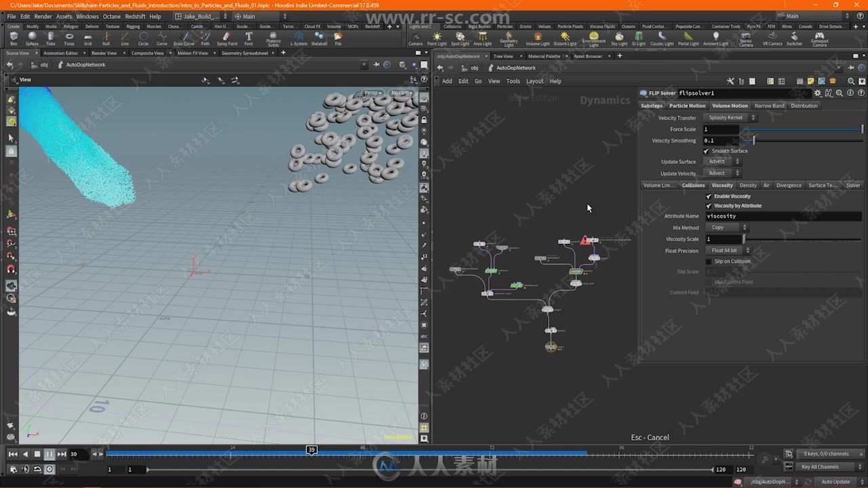Image resolution: width=868 pixels, height=488 pixels.
Task: Open Update Velocity Advect dropdown
Action: pos(722,173)
